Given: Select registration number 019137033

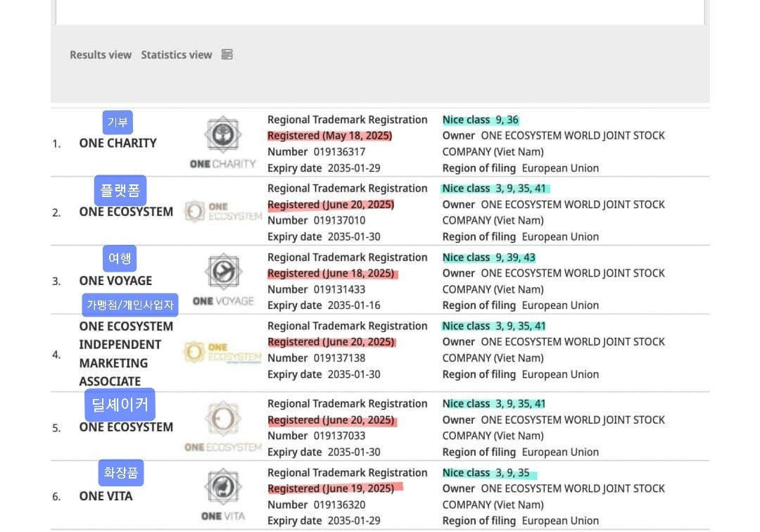Looking at the screenshot, I should (x=339, y=436).
